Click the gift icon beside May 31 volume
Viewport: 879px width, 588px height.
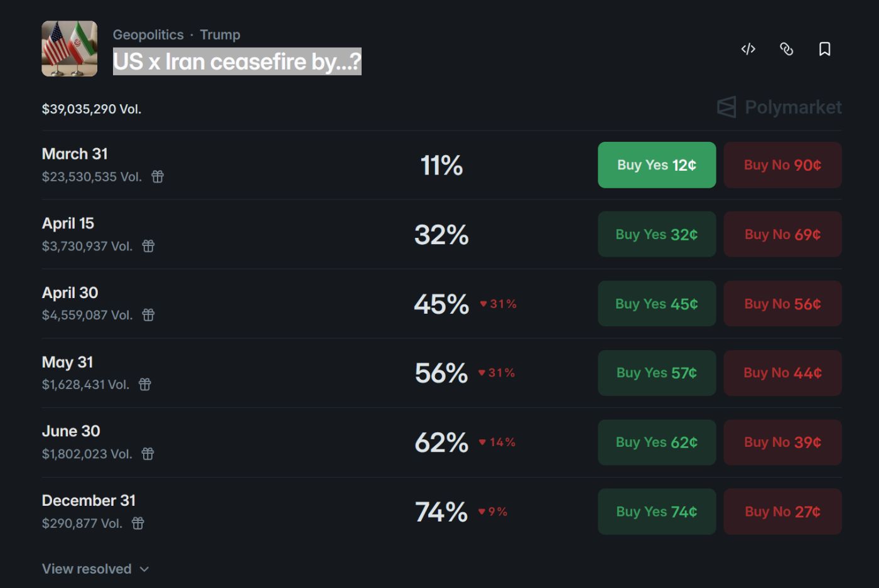(x=145, y=385)
